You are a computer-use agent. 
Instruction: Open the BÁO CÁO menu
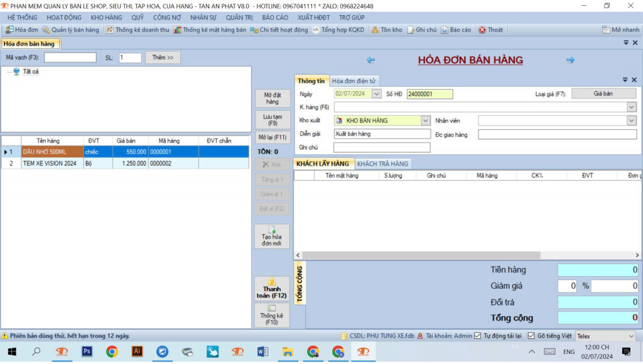(275, 18)
